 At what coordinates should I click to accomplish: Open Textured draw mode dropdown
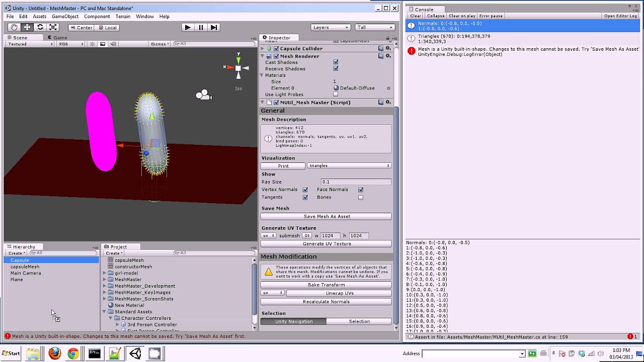click(x=30, y=44)
